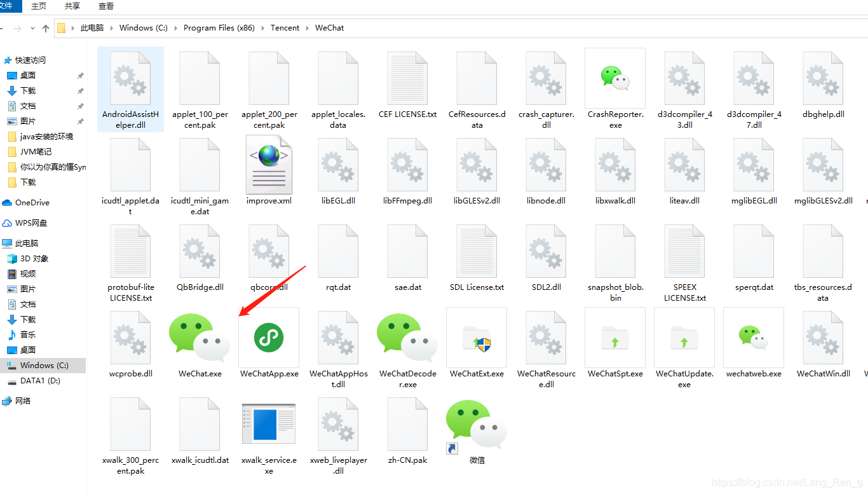The height and width of the screenshot is (494, 868).
Task: Select the snapshot_blob.bin file
Action: tap(615, 263)
